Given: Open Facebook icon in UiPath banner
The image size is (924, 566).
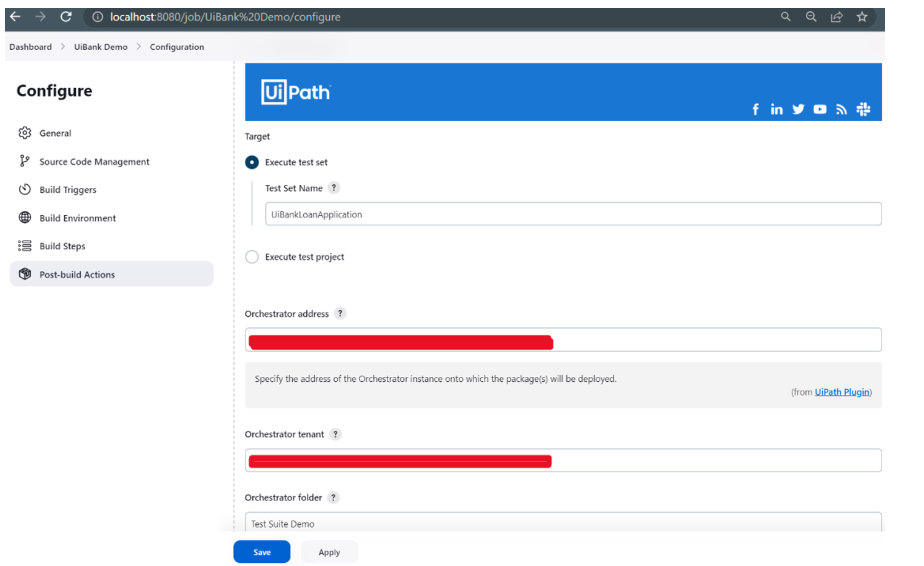Looking at the screenshot, I should coord(755,109).
